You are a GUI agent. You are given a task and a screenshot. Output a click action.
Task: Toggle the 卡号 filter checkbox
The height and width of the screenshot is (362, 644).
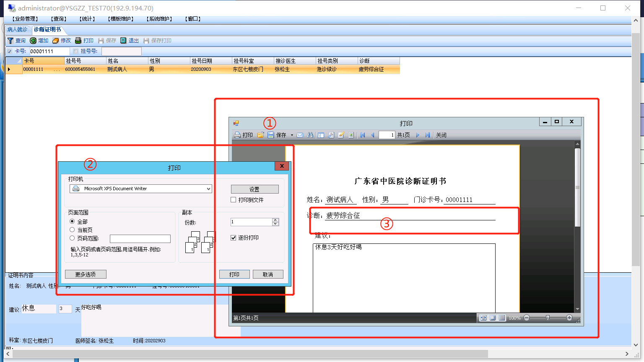(x=10, y=51)
